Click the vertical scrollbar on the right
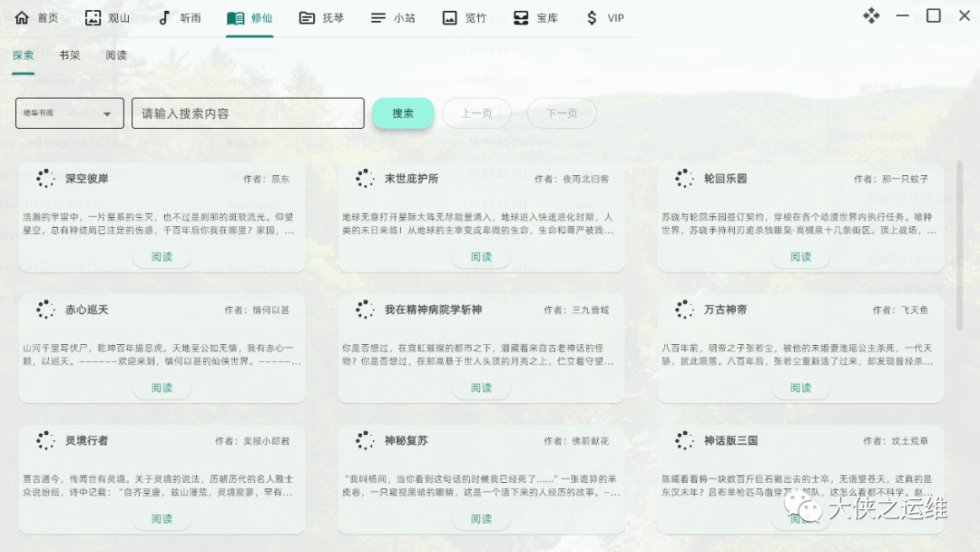Image resolution: width=980 pixels, height=552 pixels. pyautogui.click(x=960, y=244)
